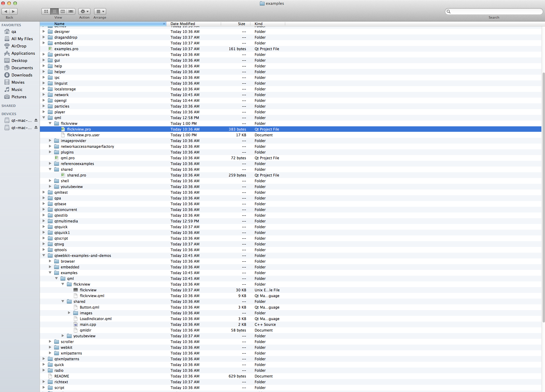Open the Arrange dropdown menu
Viewport: 545px width, 392px height.
pos(100,11)
